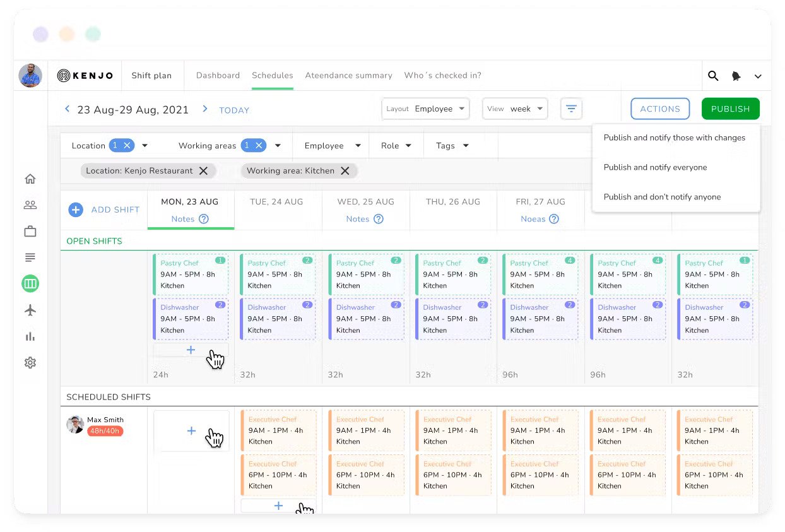This screenshot has width=785, height=532.
Task: Click the ADD SHIFT button
Action: 103,210
